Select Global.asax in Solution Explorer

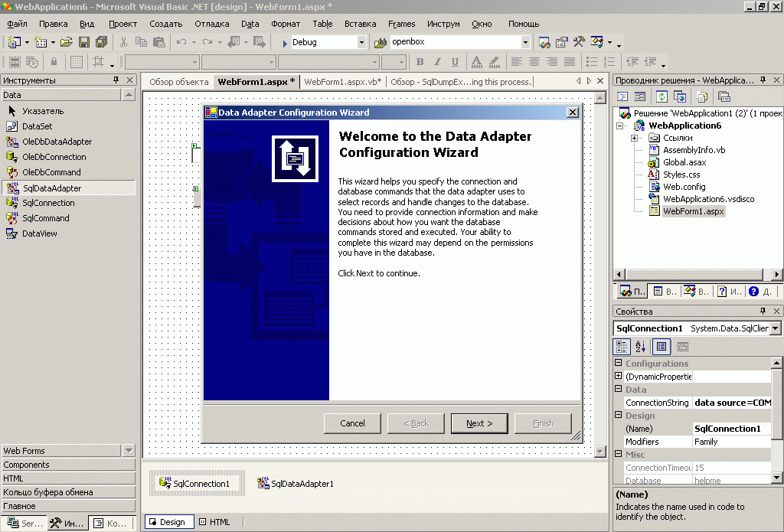click(x=684, y=162)
